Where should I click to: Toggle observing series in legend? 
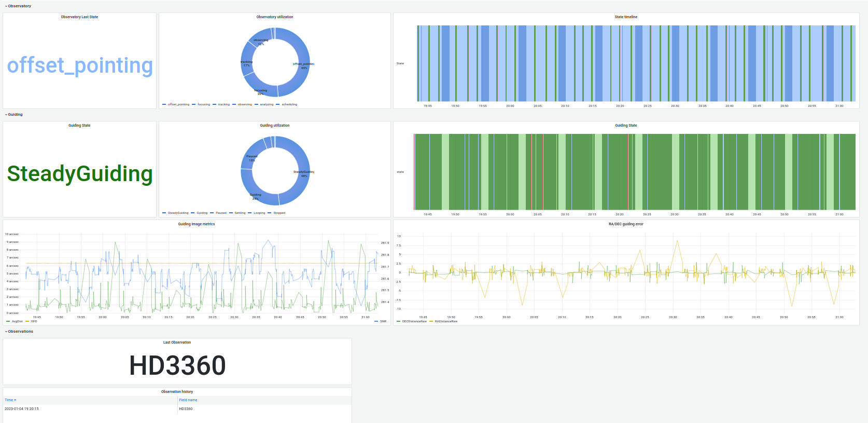pos(245,104)
